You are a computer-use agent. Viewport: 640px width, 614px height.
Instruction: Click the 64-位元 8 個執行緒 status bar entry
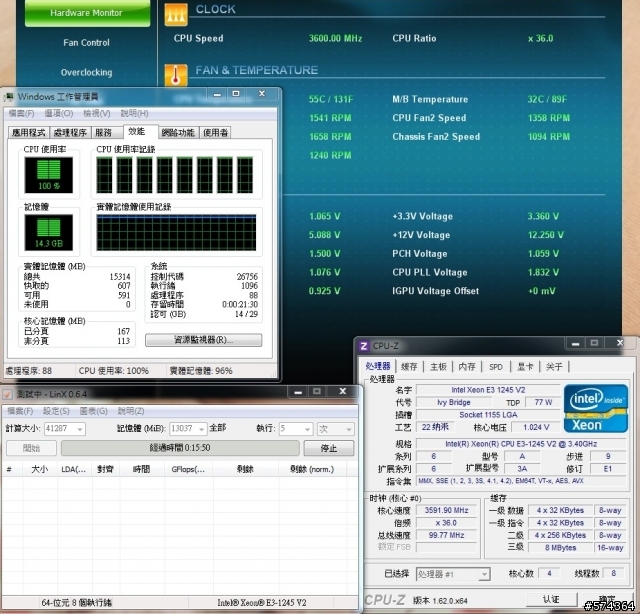click(77, 603)
